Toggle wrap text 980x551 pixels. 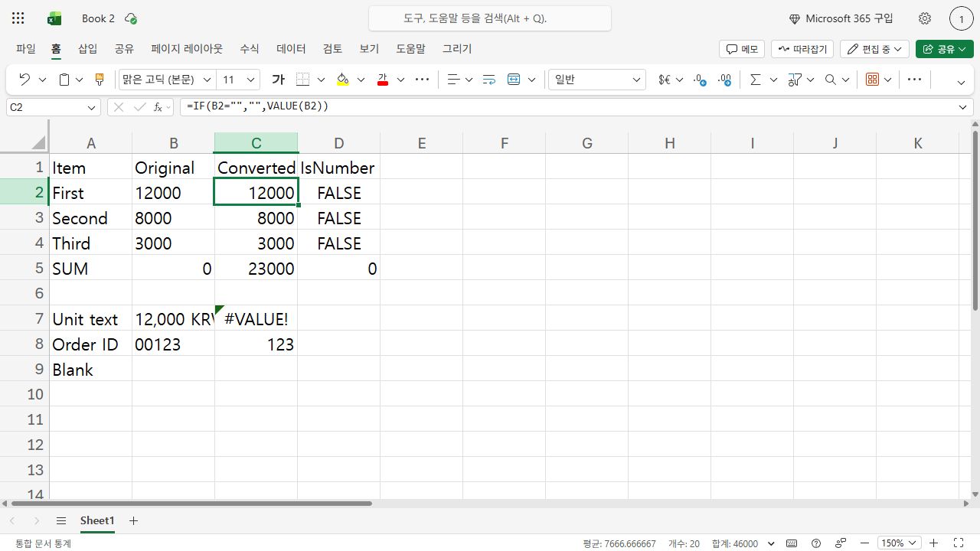[489, 80]
